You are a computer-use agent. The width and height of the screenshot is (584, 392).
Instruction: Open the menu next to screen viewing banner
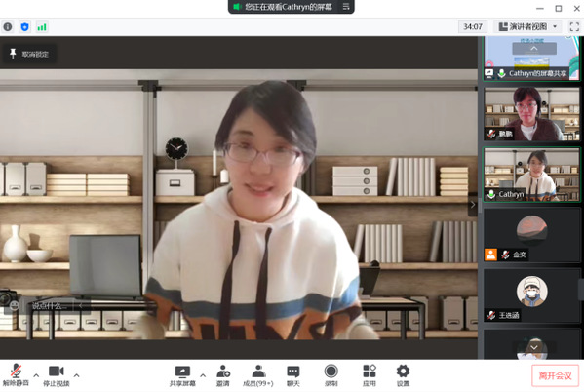[x=346, y=7]
